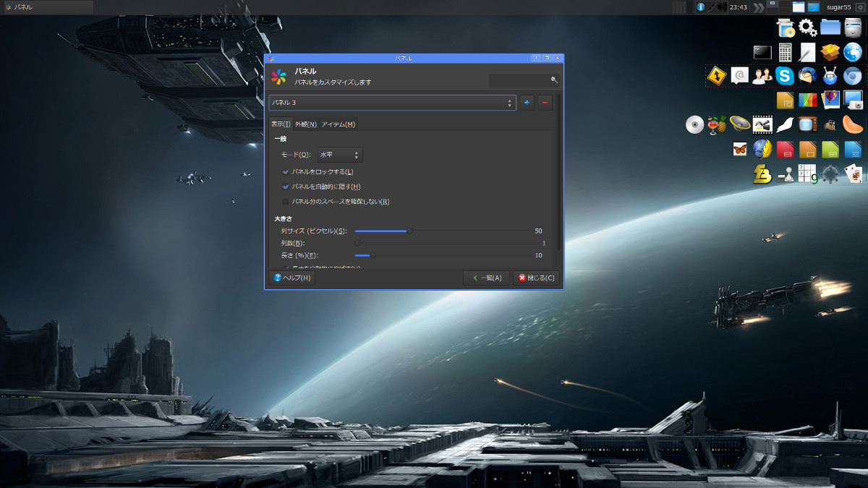Open the gray file cabinet icon
The width and height of the screenshot is (868, 488).
pyautogui.click(x=853, y=27)
